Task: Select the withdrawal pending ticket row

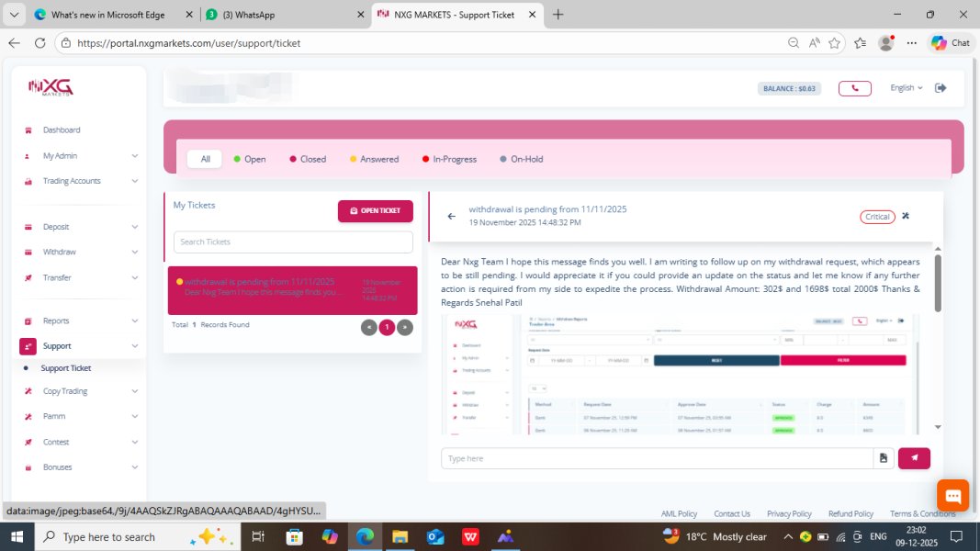Action: 292,290
